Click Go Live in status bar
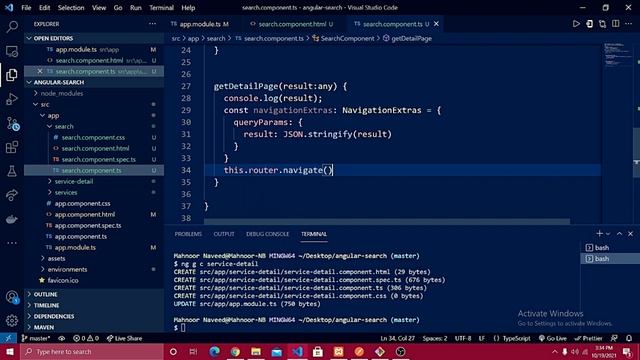This screenshot has width=640, height=360. [553, 338]
